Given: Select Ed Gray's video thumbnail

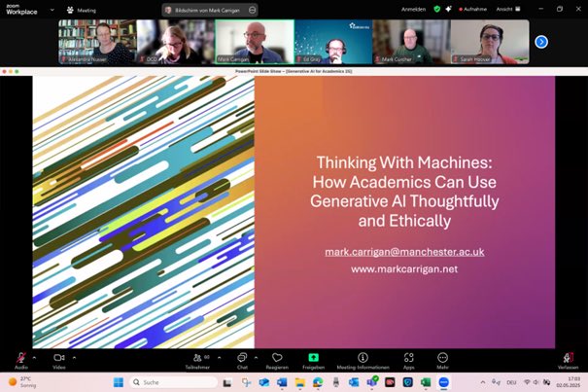Looking at the screenshot, I should click(333, 42).
